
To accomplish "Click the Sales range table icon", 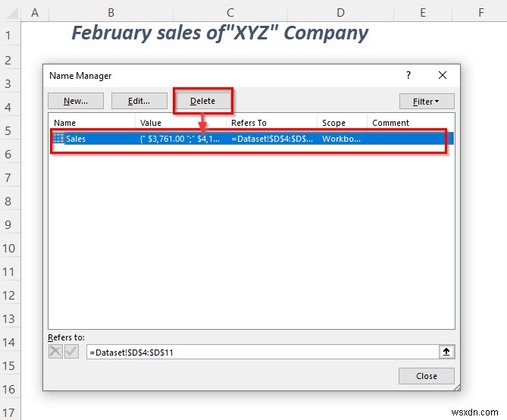I will (x=58, y=138).
